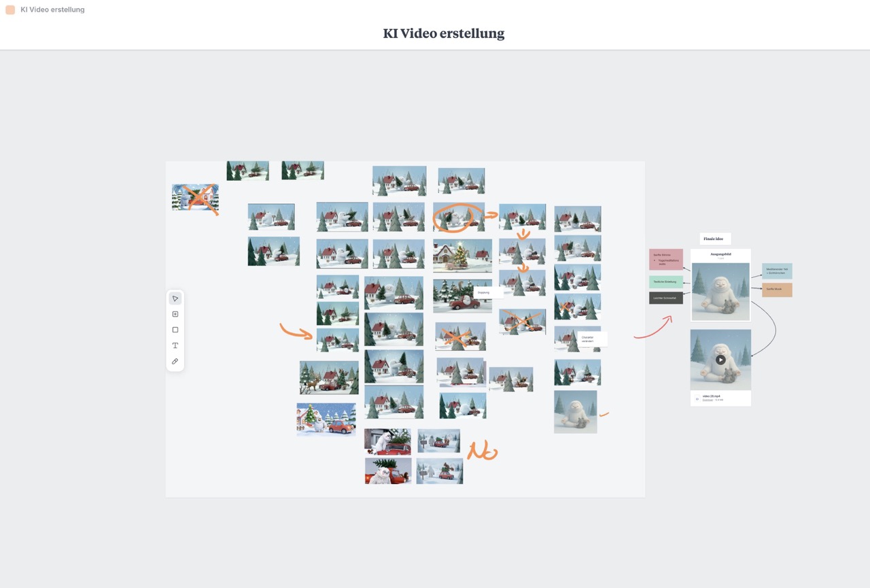Click the video 28.mp4 file icon
Screen dimensions: 870x588
point(697,398)
